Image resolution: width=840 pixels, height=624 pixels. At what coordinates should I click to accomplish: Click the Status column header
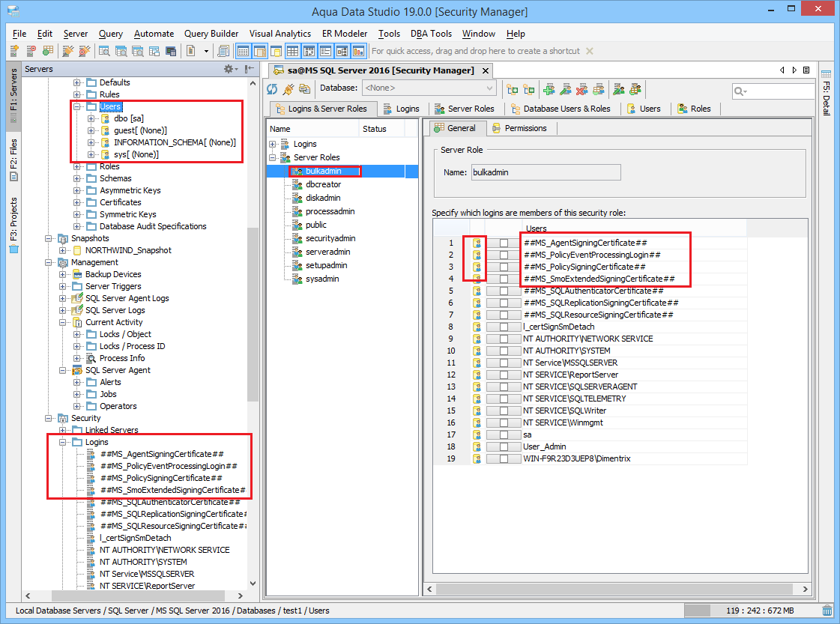pos(381,129)
